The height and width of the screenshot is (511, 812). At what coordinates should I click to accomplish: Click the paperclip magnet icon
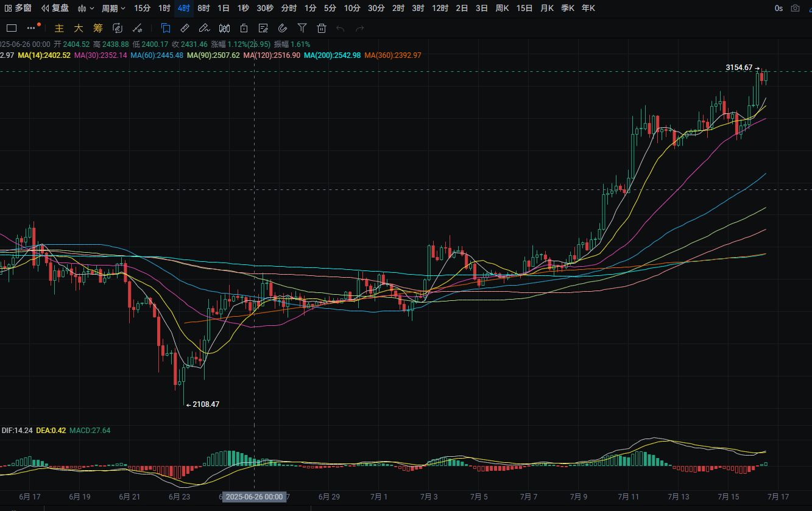pos(283,28)
